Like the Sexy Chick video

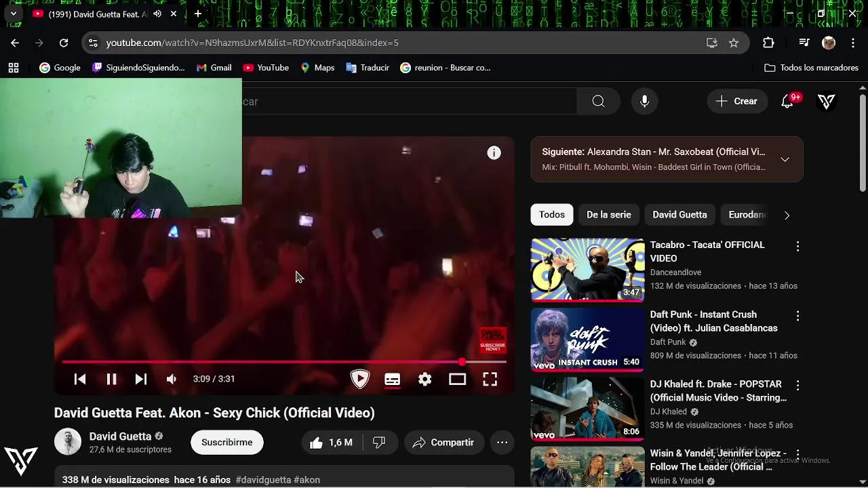click(331, 443)
